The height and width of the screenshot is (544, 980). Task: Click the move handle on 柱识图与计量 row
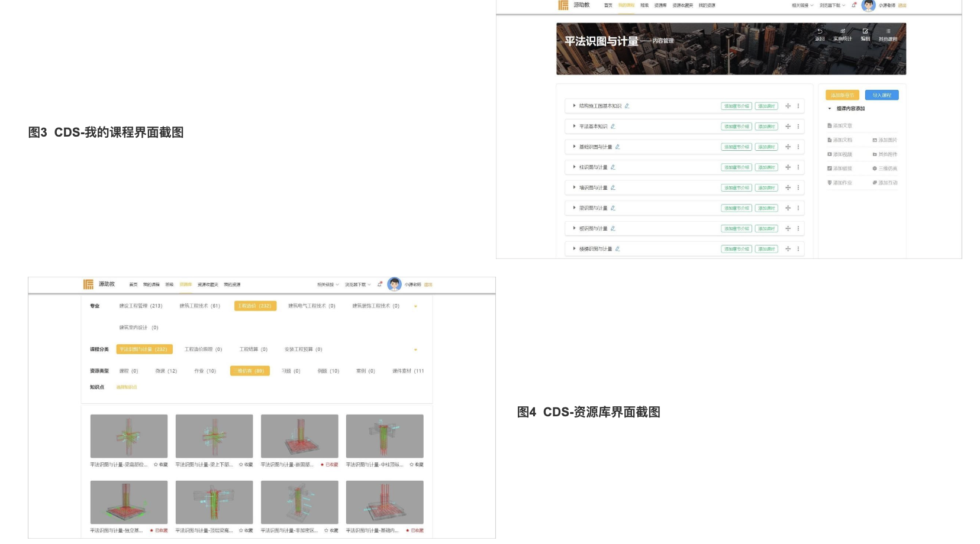coord(788,167)
